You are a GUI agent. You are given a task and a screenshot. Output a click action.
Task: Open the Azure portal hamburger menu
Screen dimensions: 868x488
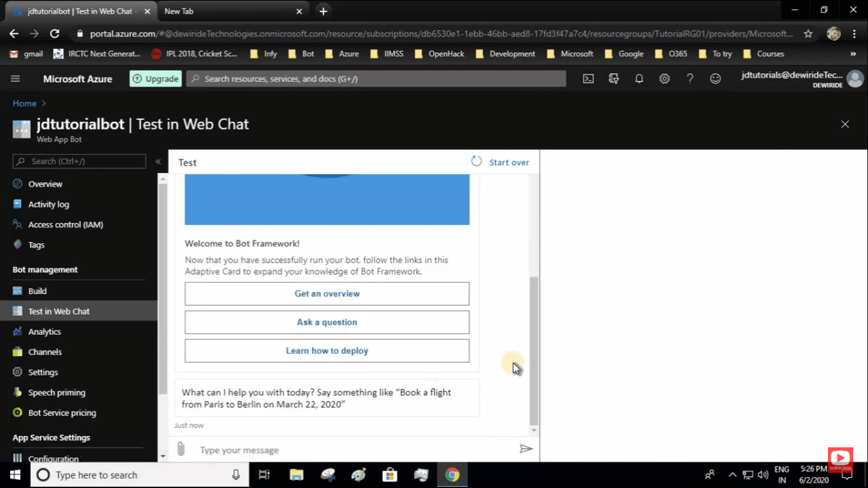(x=15, y=79)
